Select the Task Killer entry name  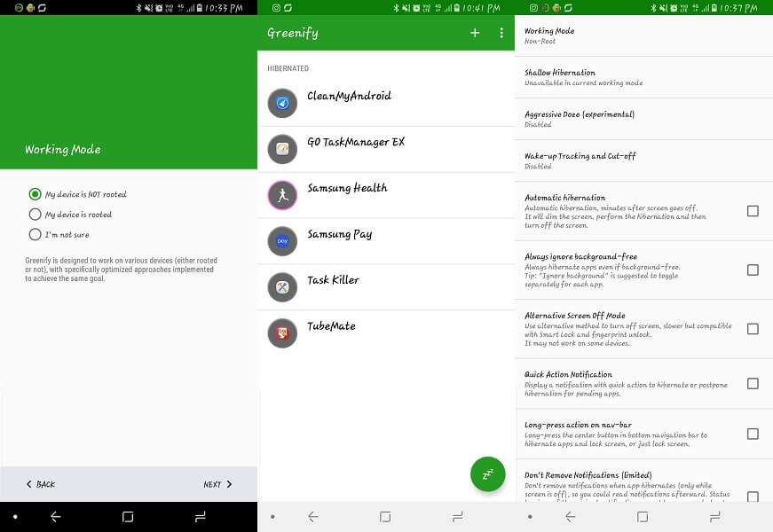333,280
